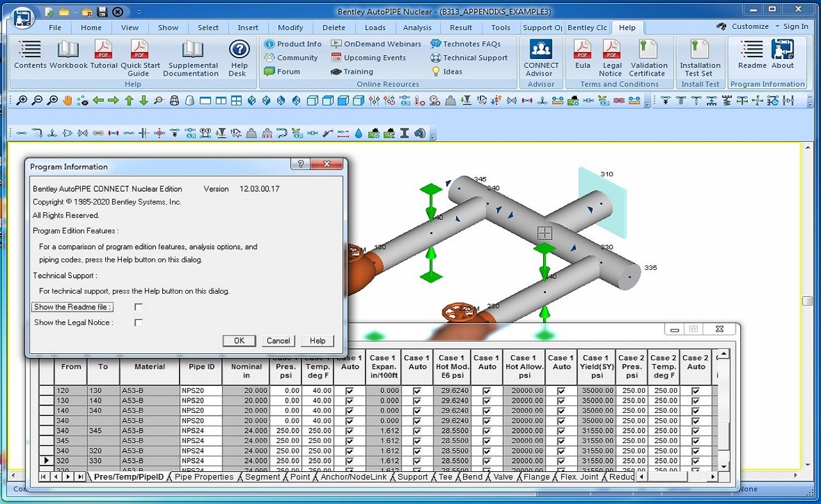This screenshot has height=504, width=821.
Task: Click the insert valve icon in lower toolbar
Action: click(82, 133)
